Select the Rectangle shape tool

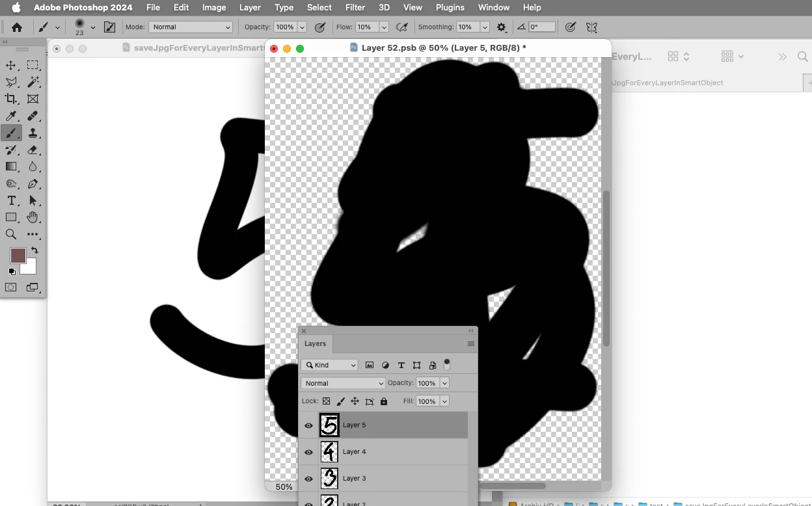point(11,217)
